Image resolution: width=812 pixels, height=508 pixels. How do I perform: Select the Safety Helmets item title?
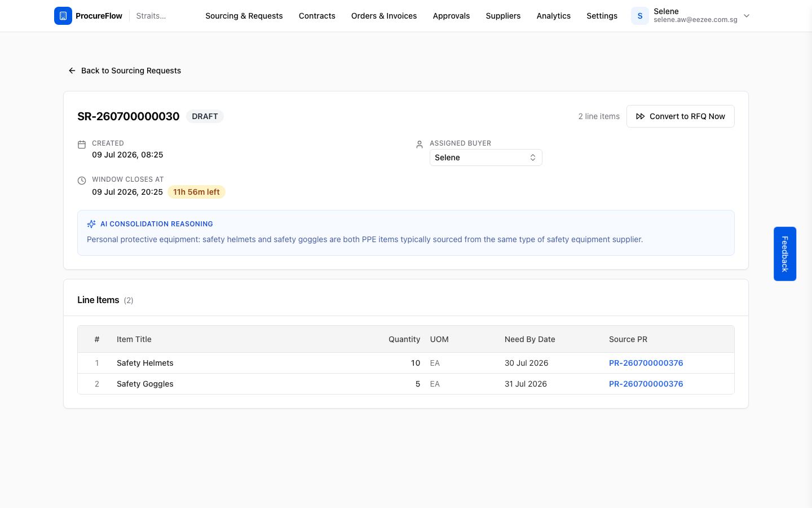pos(145,363)
